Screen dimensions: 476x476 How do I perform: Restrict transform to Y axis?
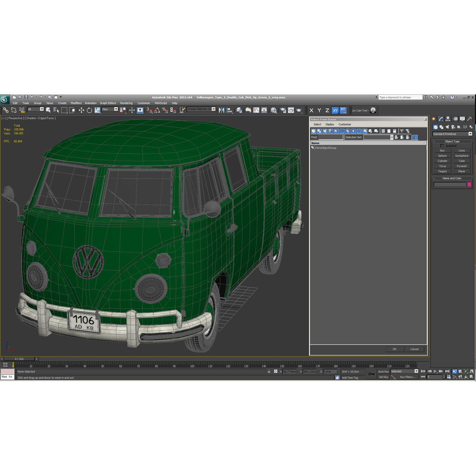319,110
